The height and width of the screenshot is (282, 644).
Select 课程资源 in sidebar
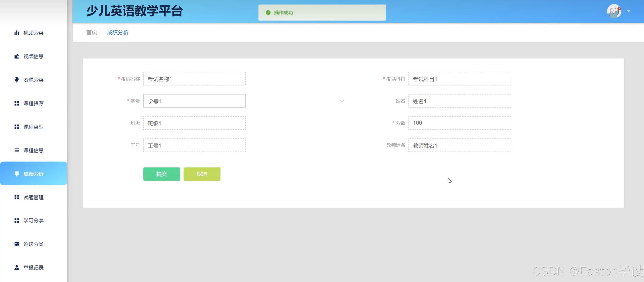point(33,103)
